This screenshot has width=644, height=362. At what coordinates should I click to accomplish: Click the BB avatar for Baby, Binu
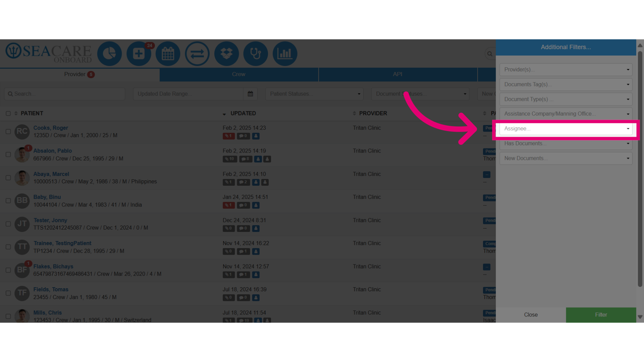point(22,201)
